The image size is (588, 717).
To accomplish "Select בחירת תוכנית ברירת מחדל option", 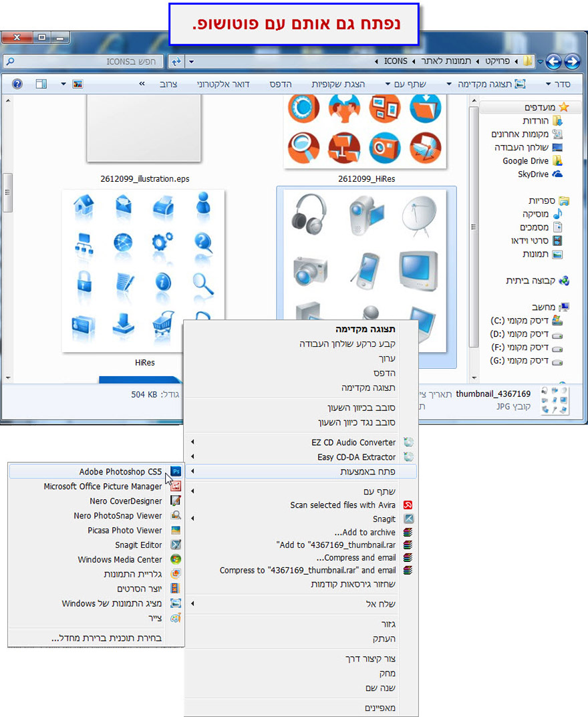I will click(96, 638).
